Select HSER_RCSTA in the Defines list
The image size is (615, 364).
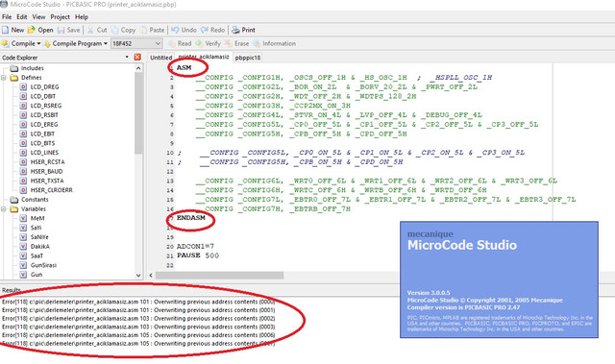[x=47, y=161]
